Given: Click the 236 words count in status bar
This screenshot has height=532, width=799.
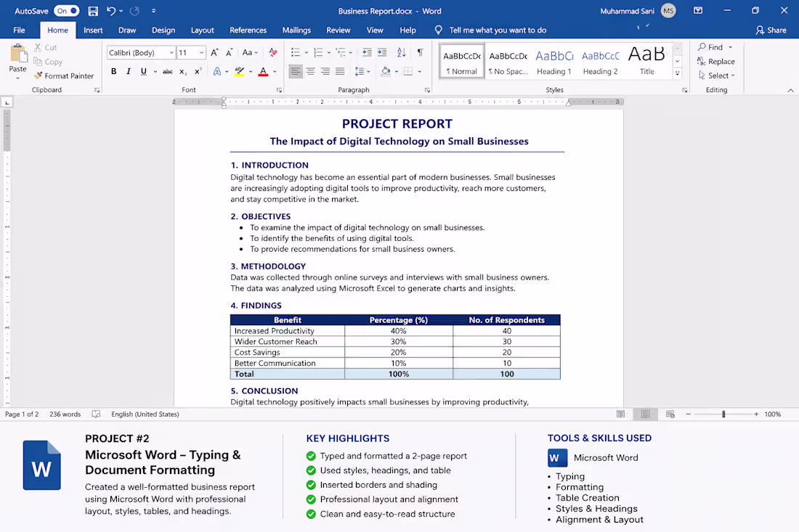Looking at the screenshot, I should coord(65,414).
